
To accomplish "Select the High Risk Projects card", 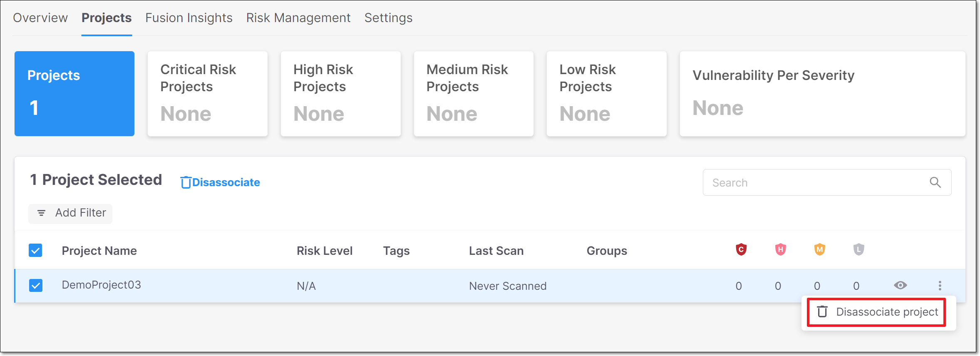I will 341,94.
